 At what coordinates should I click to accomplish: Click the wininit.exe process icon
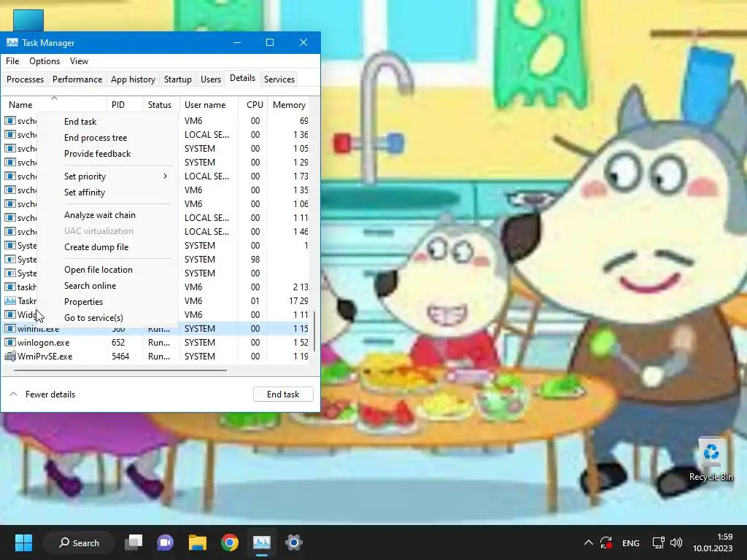tap(10, 329)
